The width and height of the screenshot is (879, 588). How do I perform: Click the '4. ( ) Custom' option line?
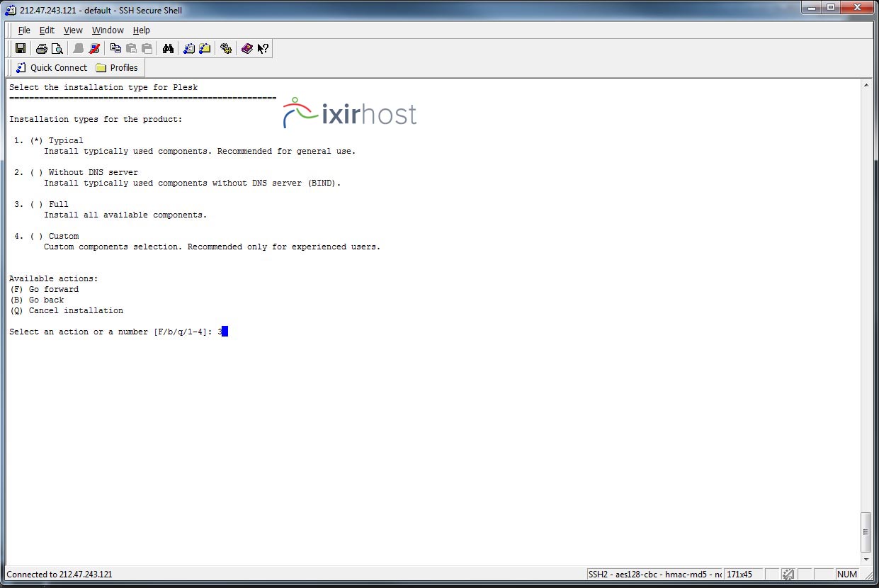pyautogui.click(x=46, y=236)
